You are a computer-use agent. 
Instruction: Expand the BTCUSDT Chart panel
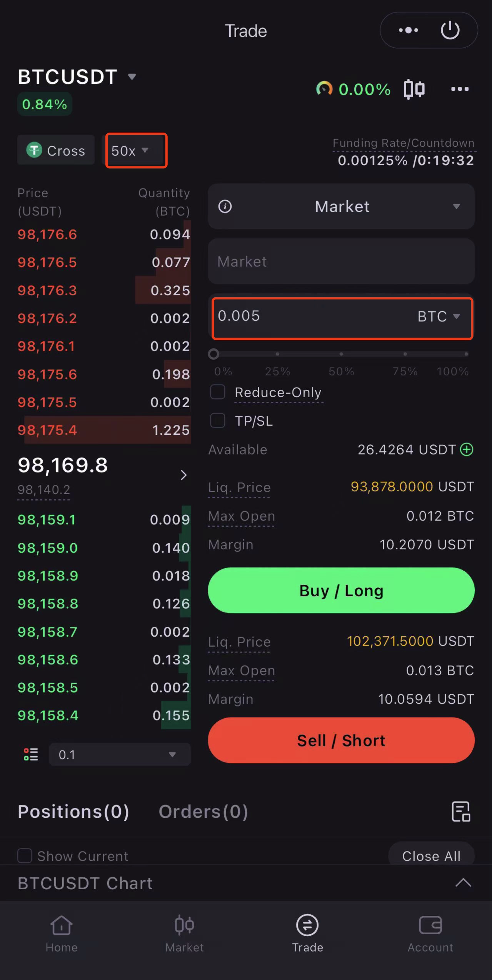[463, 883]
